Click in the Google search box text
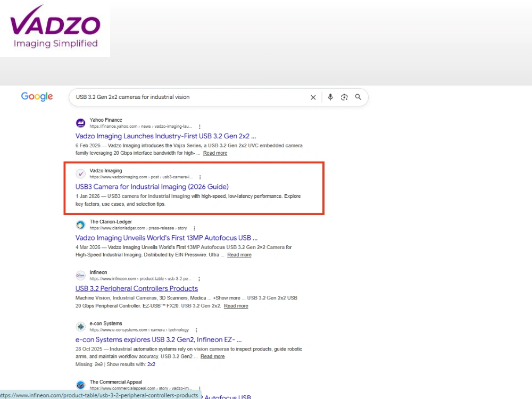 click(132, 97)
